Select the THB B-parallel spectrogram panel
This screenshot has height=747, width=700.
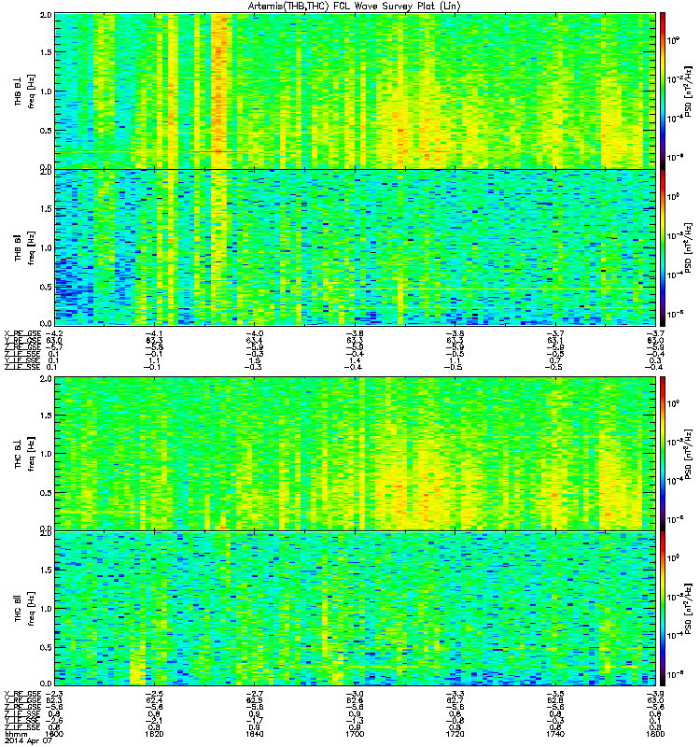point(356,247)
